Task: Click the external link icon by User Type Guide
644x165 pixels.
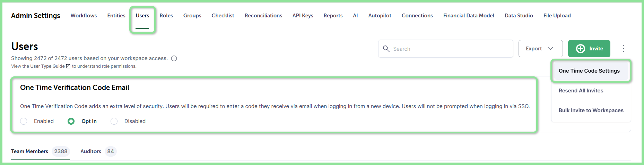Action: (x=68, y=66)
